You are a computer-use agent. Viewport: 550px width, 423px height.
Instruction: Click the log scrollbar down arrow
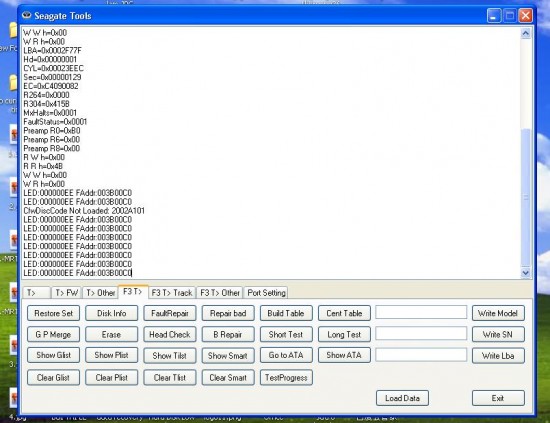(525, 273)
